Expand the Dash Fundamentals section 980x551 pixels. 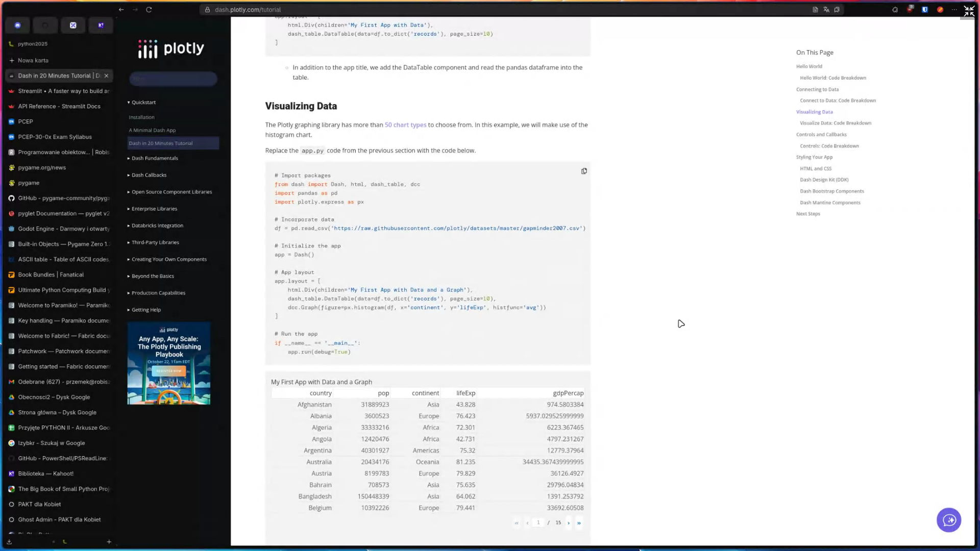[x=155, y=158]
